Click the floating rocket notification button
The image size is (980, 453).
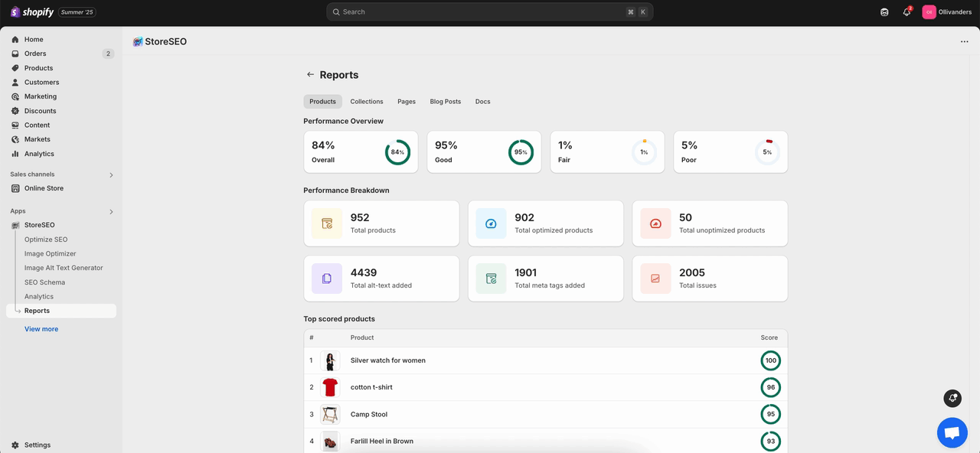pyautogui.click(x=952, y=398)
